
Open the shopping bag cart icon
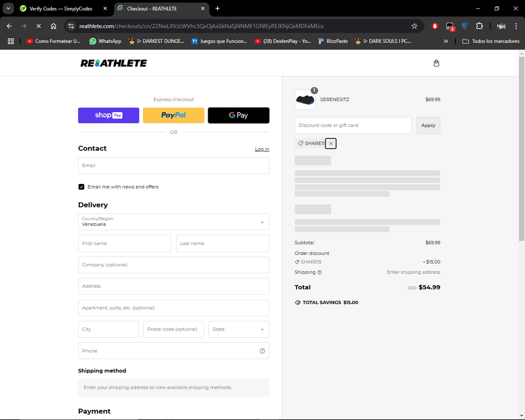(x=436, y=63)
